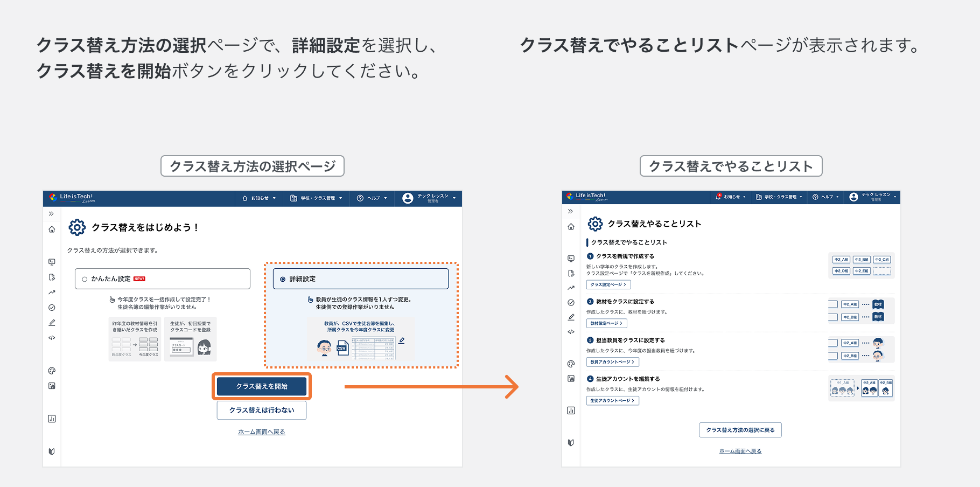Select the かんたん設定 radio option

(85, 279)
